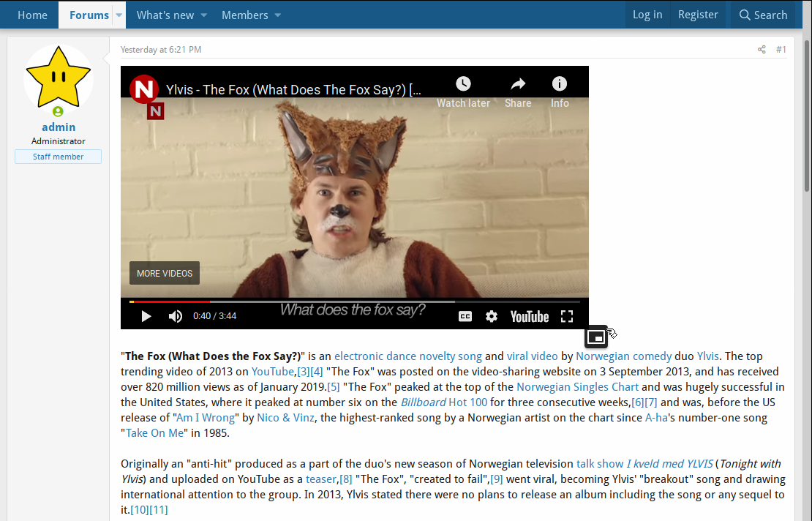Expand the Members dropdown arrow
Image resolution: width=812 pixels, height=521 pixels.
[x=278, y=15]
